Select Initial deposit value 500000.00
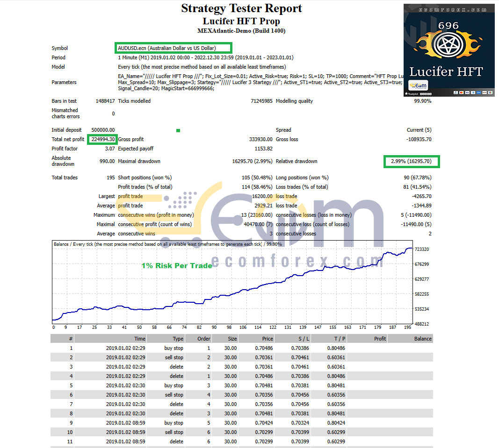Viewport: 499px width, 448px height. pos(103,130)
